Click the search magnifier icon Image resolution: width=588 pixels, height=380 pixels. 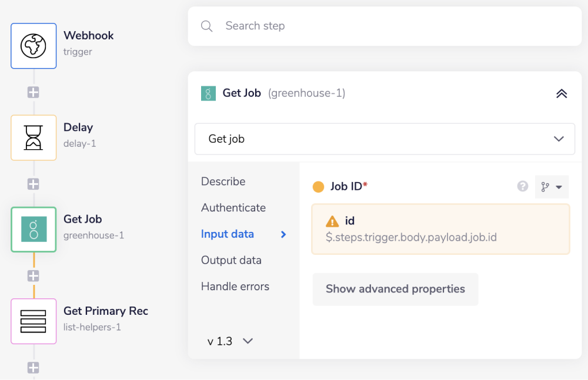pos(206,26)
